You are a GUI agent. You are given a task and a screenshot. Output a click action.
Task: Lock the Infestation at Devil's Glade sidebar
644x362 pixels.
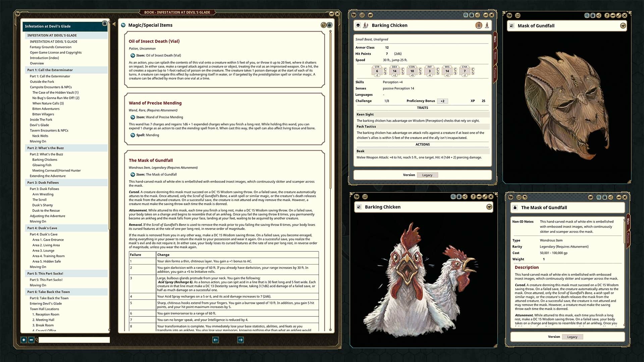pos(105,23)
